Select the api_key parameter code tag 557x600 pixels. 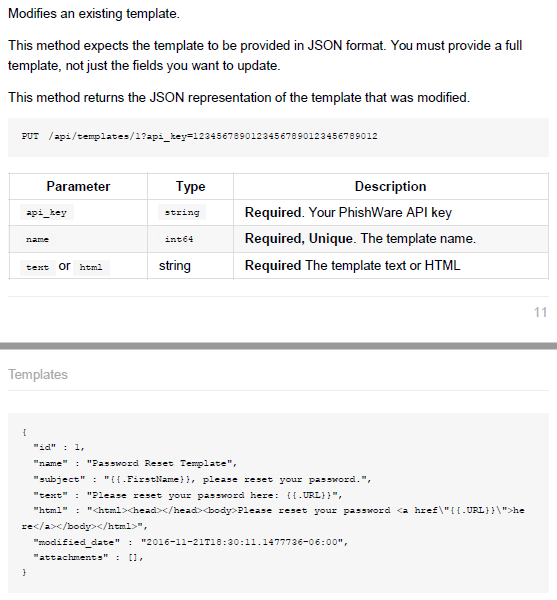[x=47, y=212]
